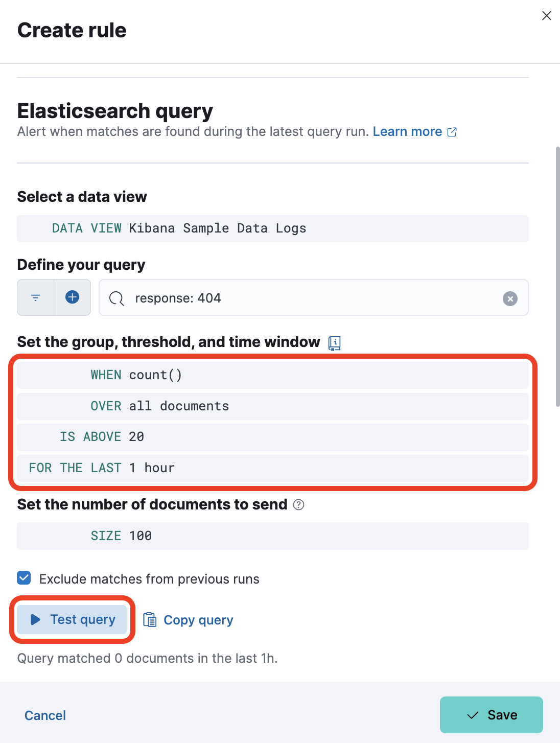
Task: Click the search magnifier icon
Action: pos(117,298)
